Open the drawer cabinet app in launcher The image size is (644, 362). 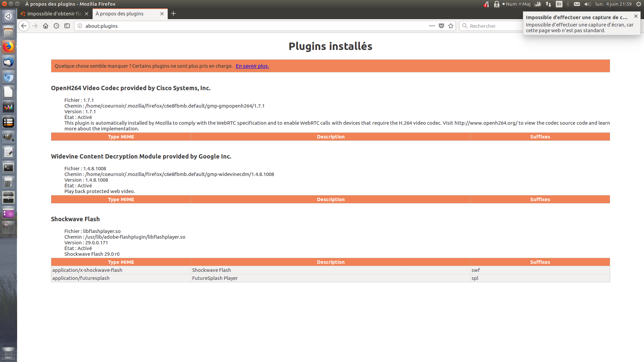(8, 198)
